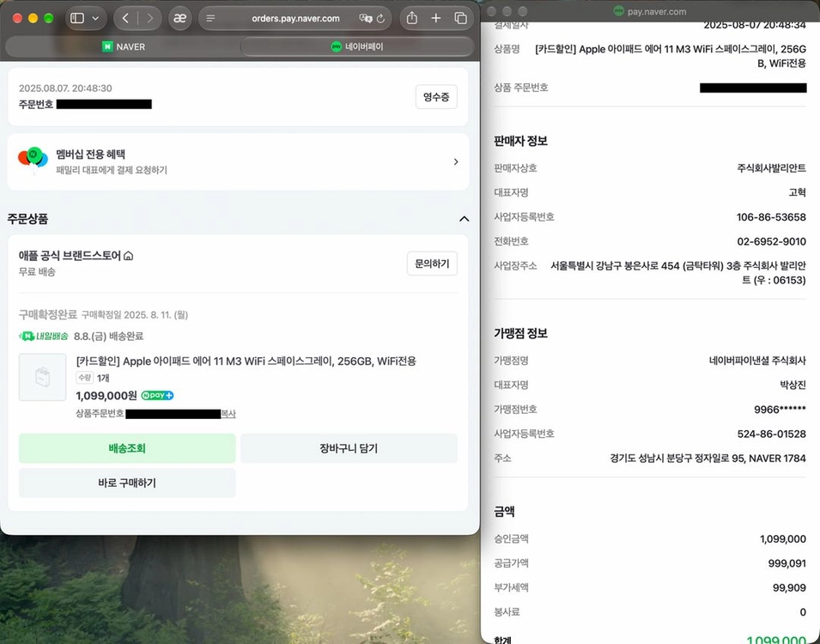This screenshot has height=644, width=820.
Task: Click business number 524-86-01528 in receipt
Action: pos(771,434)
